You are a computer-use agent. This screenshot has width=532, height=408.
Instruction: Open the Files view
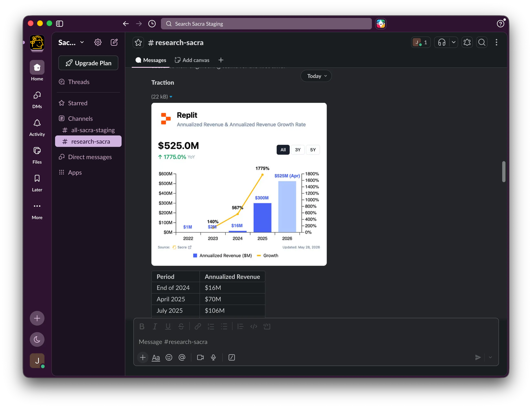point(37,155)
